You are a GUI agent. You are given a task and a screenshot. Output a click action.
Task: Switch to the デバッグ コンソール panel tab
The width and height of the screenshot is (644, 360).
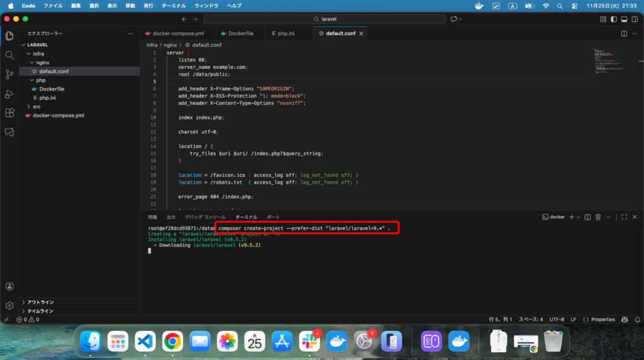pos(204,217)
